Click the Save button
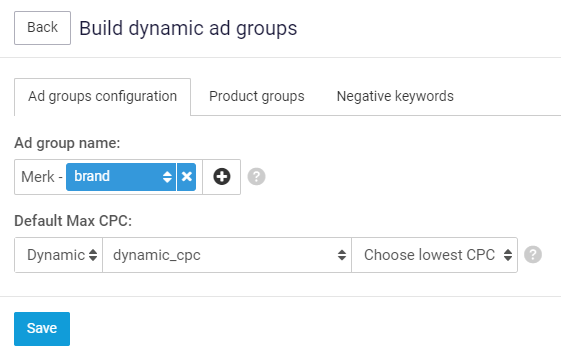The image size is (561, 360). click(x=42, y=329)
